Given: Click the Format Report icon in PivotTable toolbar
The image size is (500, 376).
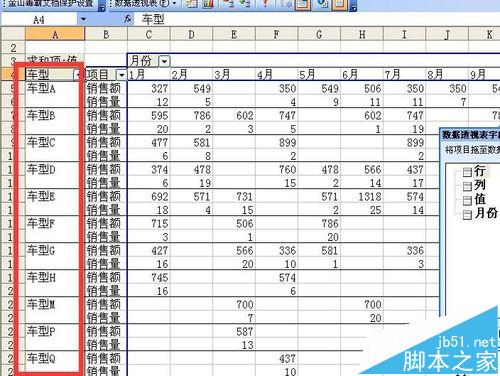Looking at the screenshot, I should [191, 3].
